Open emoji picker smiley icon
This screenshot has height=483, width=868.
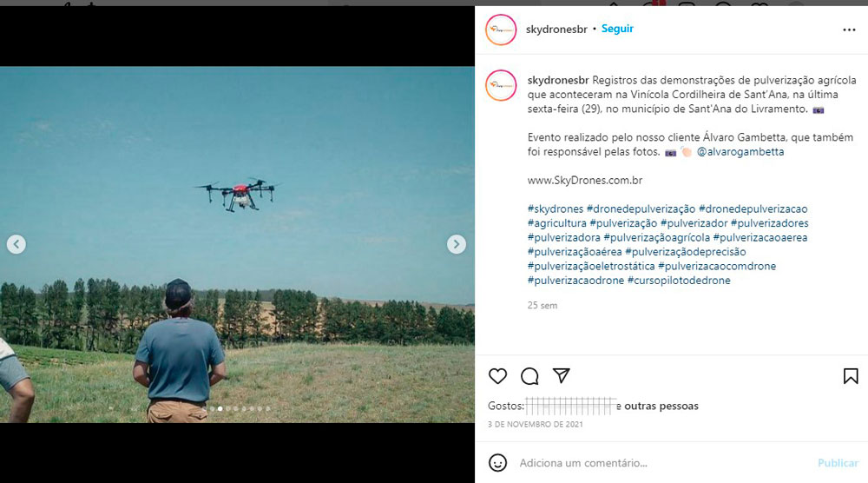coord(497,462)
